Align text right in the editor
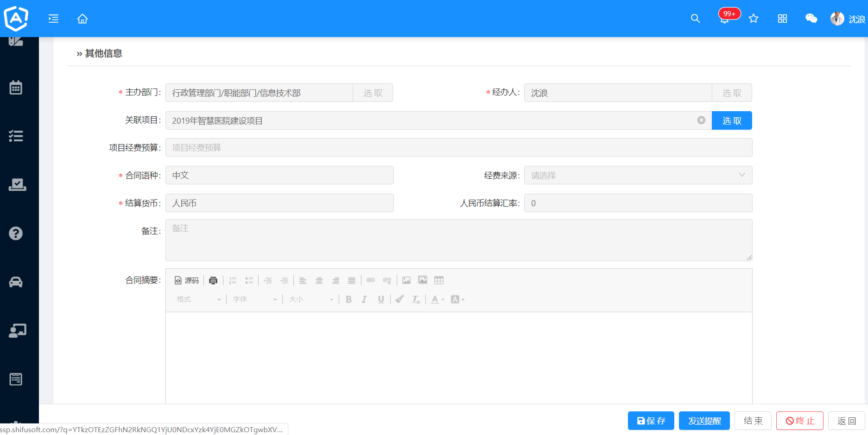The height and width of the screenshot is (435, 868). pyautogui.click(x=336, y=280)
